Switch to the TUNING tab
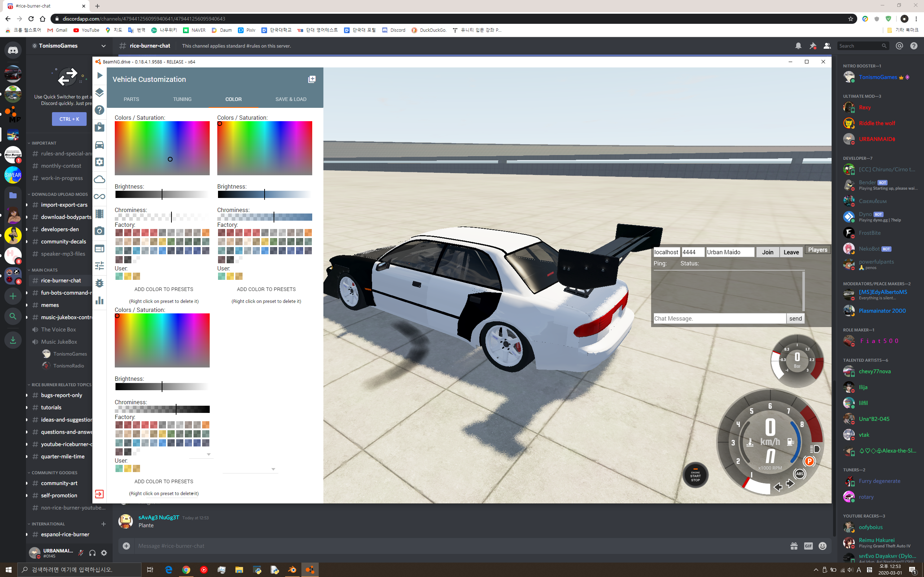Viewport: 924px width, 577px height. coord(182,99)
